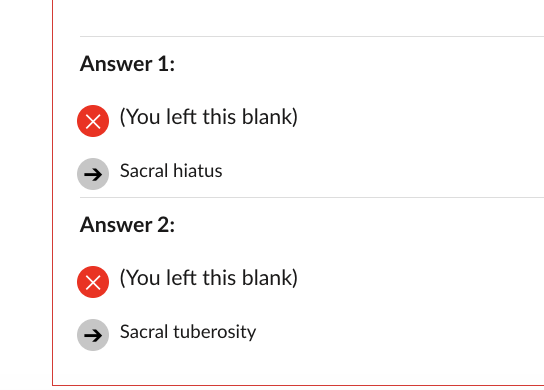544x390 pixels.
Task: Click the divider line above Answer 1
Action: 312,36
